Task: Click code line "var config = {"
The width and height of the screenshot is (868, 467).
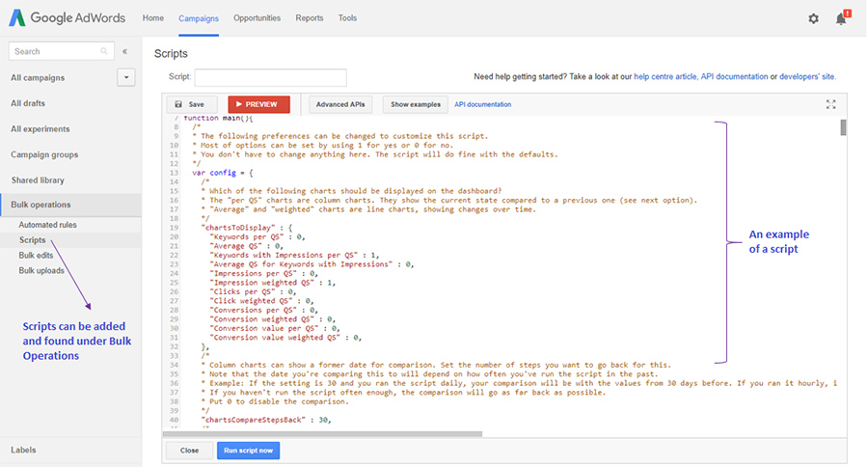Action: (223, 173)
